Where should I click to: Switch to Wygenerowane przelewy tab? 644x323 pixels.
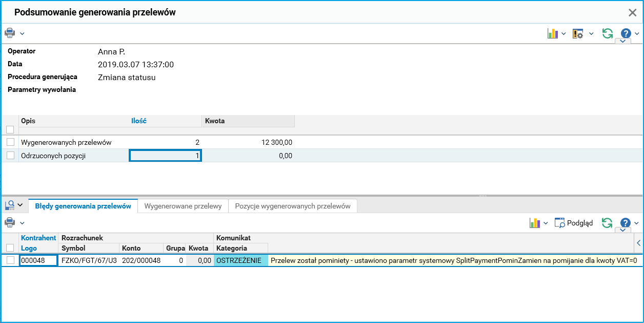click(183, 206)
